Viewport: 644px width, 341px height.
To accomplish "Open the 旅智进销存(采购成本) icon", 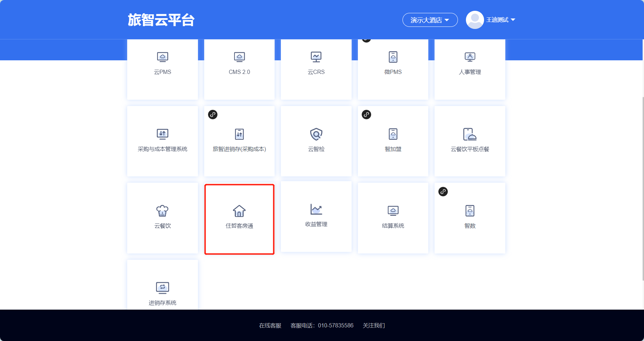I will click(239, 134).
